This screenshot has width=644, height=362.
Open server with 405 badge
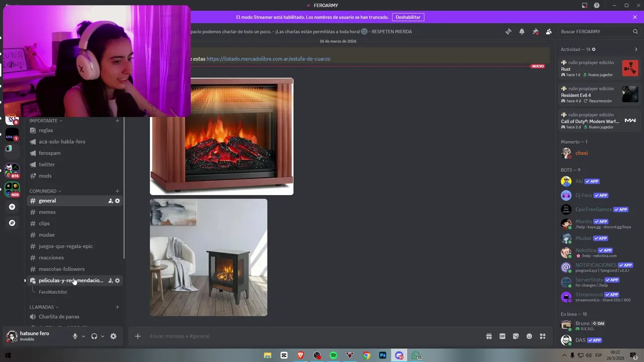(12, 189)
